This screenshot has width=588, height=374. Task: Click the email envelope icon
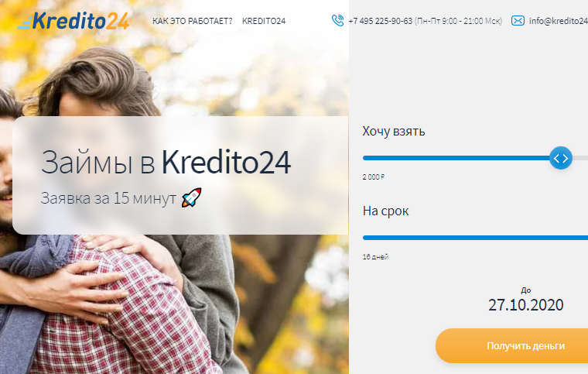pyautogui.click(x=518, y=21)
